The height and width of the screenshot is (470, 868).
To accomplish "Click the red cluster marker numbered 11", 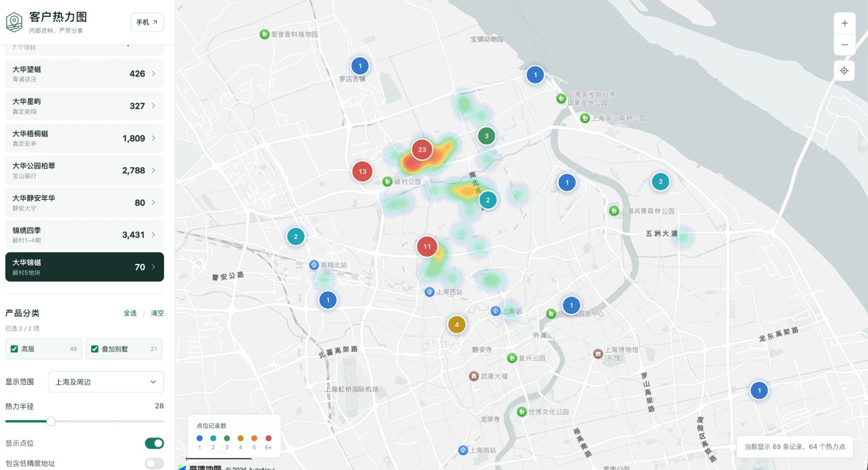I will (x=427, y=247).
